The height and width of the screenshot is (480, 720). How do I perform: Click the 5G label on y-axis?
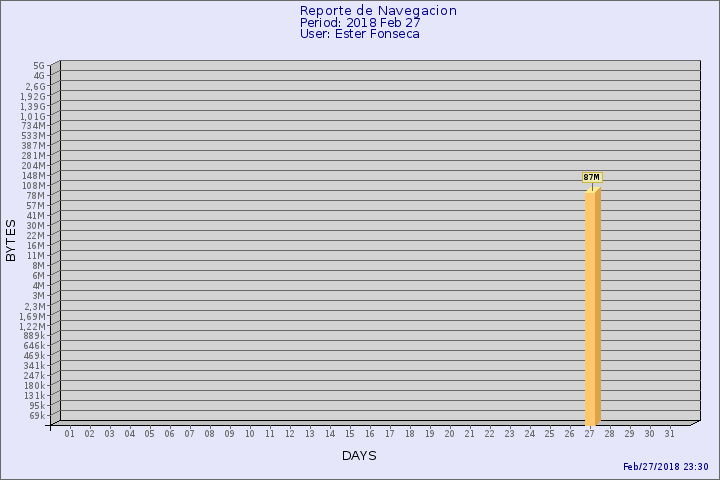(39, 65)
